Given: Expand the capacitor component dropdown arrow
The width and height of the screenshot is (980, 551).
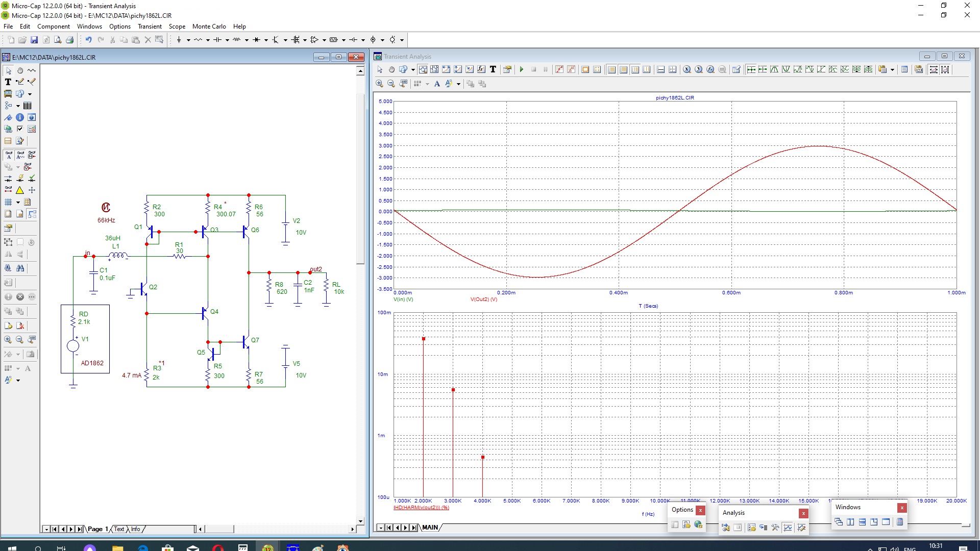Looking at the screenshot, I should click(227, 40).
